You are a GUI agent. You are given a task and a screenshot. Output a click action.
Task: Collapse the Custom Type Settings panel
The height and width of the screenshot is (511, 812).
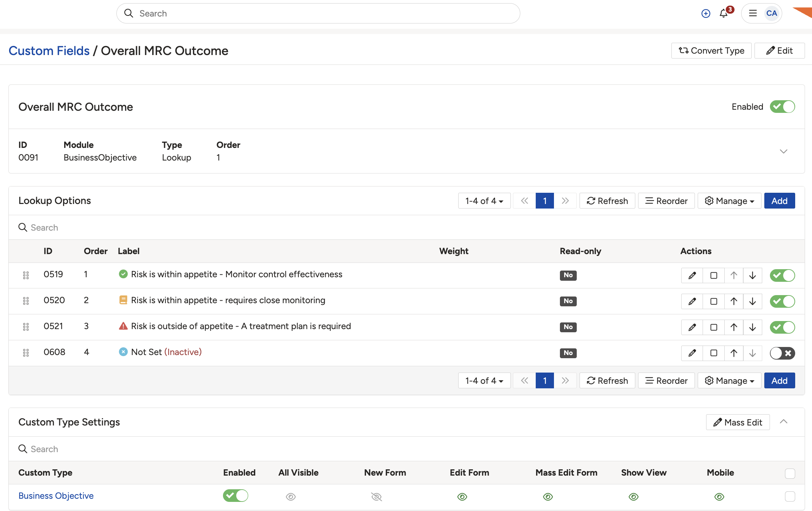784,422
